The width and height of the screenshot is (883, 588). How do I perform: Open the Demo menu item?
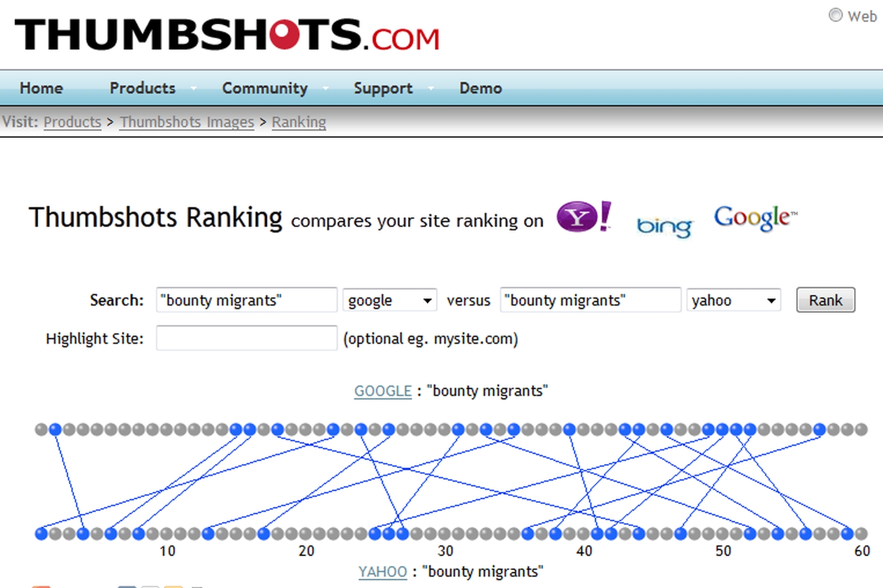pyautogui.click(x=480, y=88)
